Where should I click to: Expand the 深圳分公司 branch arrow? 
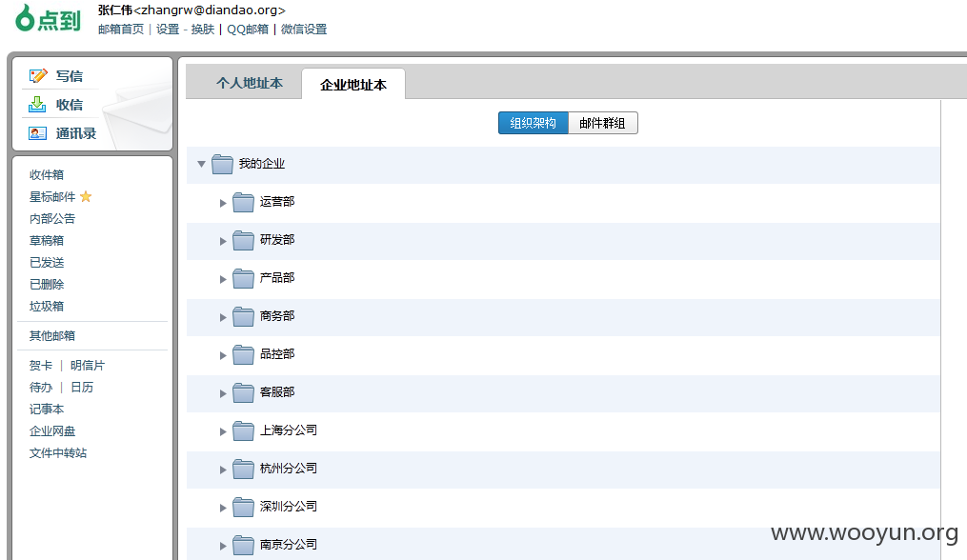click(223, 508)
